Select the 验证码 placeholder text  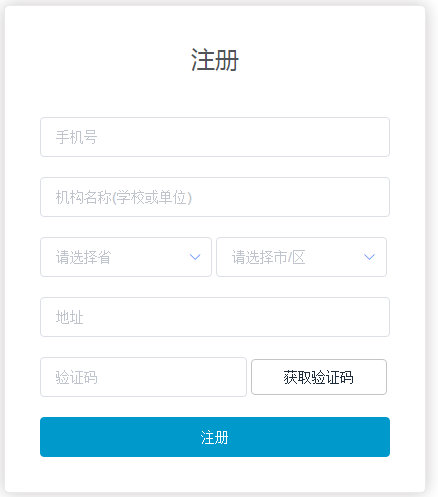point(76,377)
